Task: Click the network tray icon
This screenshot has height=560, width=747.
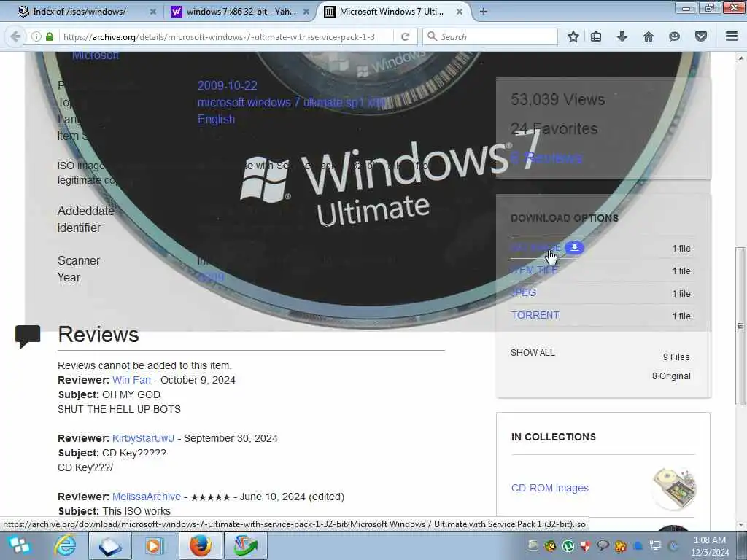Action: click(656, 545)
